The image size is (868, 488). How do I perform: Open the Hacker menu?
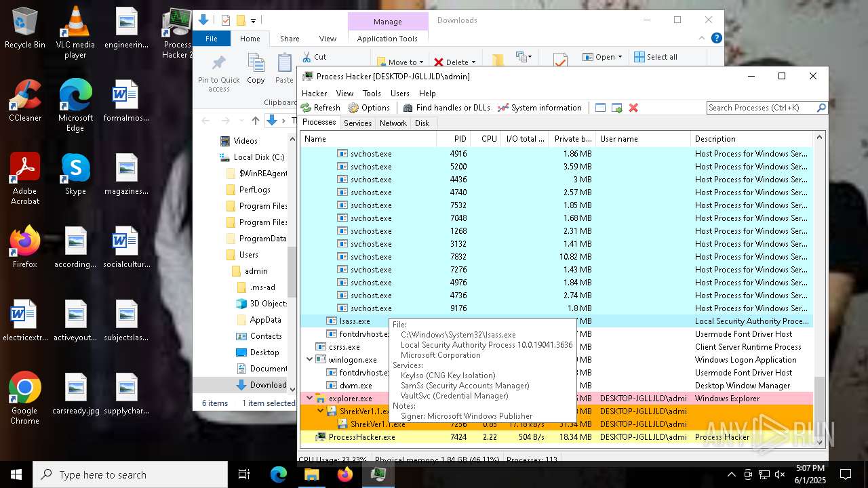315,94
